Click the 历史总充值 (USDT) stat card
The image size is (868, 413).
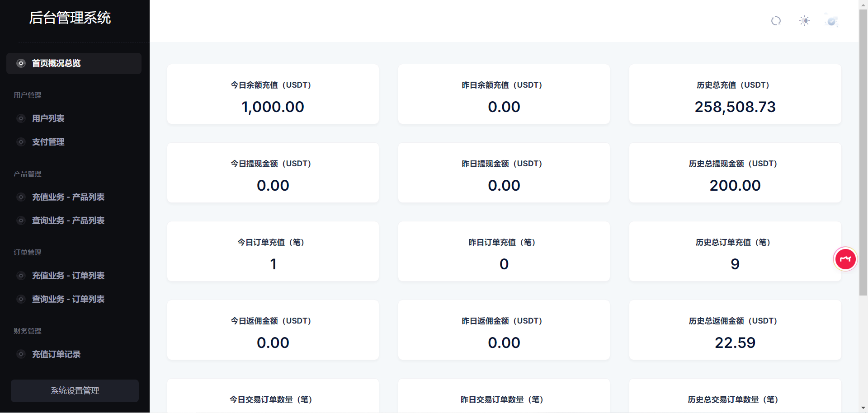[x=735, y=94]
